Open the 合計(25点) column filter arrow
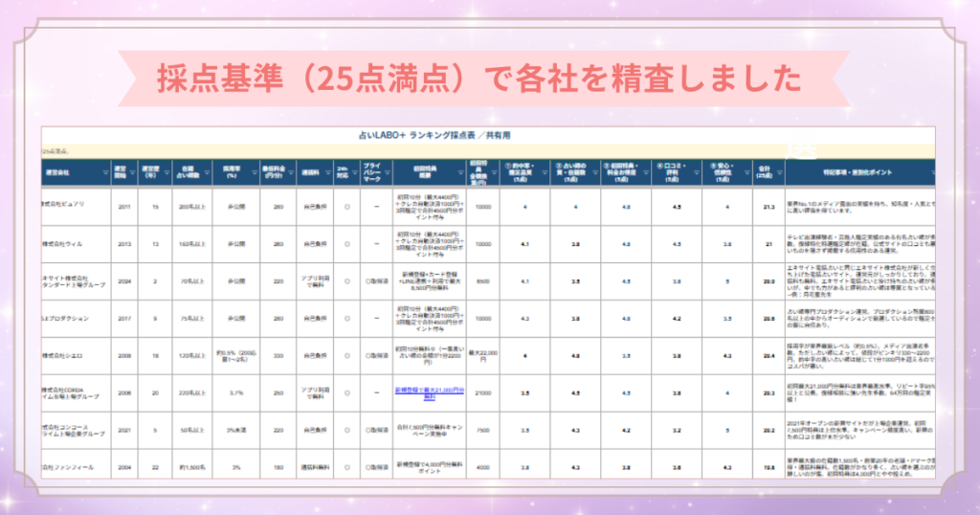This screenshot has height=515, width=980. [x=779, y=173]
